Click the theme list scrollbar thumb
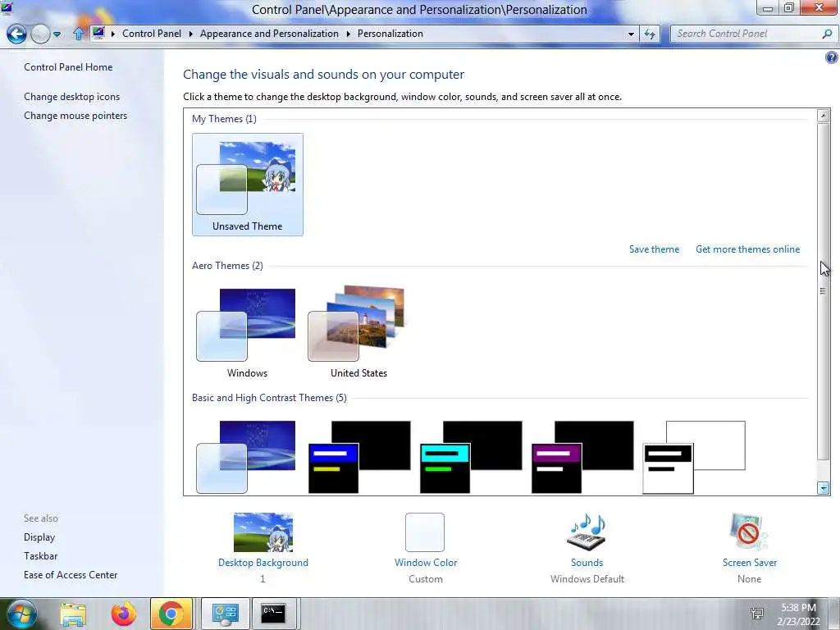Screen dimensions: 840x630 coord(824,291)
